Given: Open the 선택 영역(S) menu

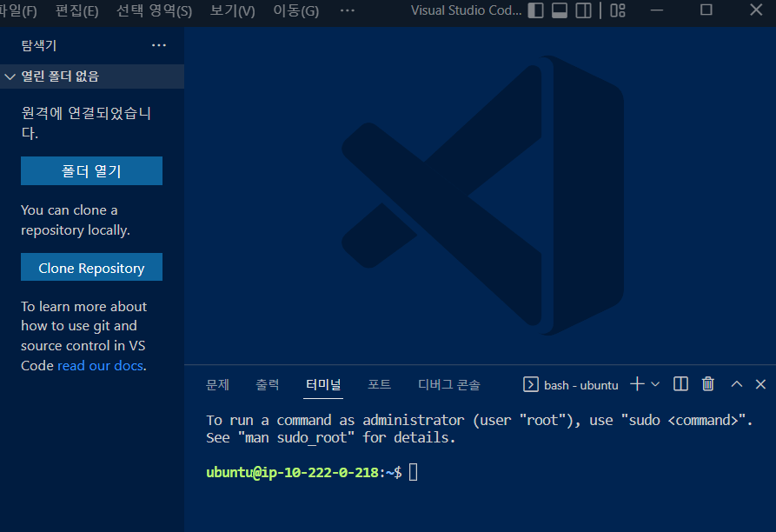Looking at the screenshot, I should [x=154, y=11].
